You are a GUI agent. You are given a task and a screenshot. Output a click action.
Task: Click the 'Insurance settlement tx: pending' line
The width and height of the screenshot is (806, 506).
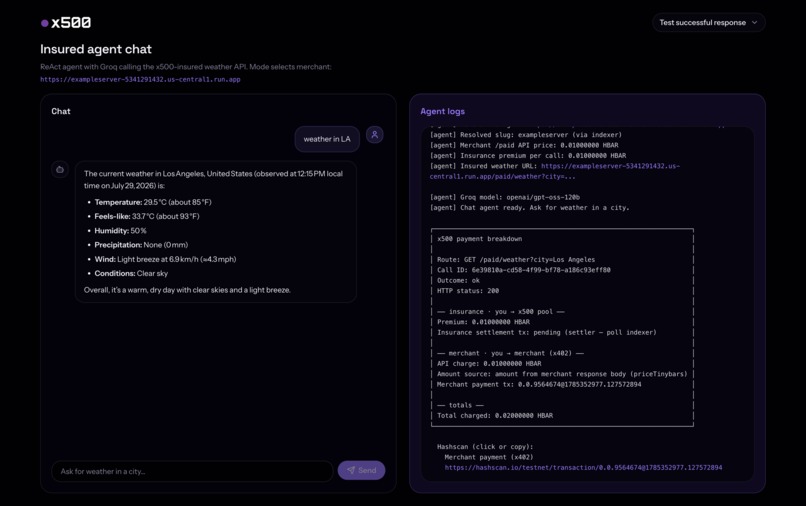(x=546, y=332)
